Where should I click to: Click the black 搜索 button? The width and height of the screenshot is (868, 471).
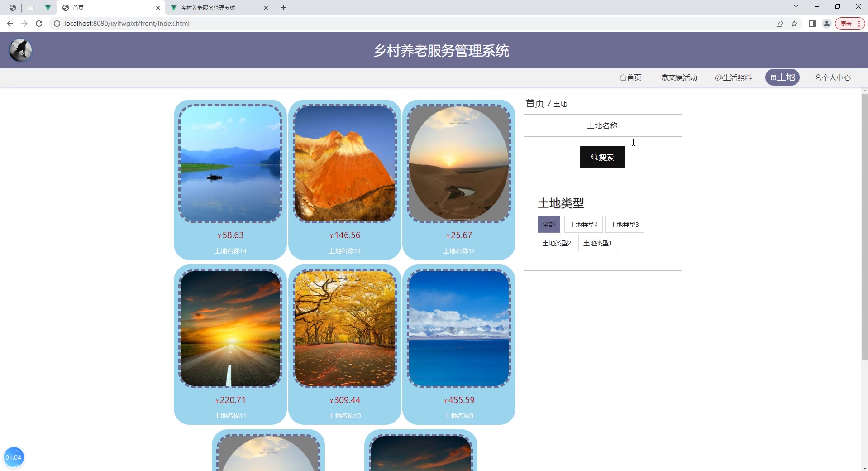(602, 157)
